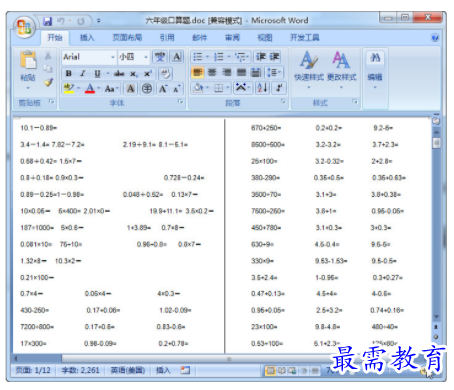The width and height of the screenshot is (454, 390).
Task: Cut the selection with scissors icon
Action: (48, 55)
